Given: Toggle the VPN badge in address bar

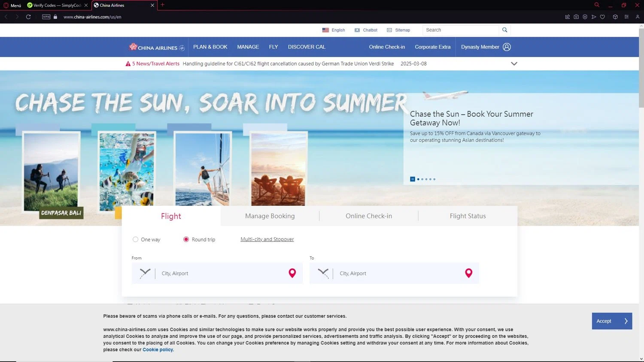Looking at the screenshot, I should pos(46,17).
